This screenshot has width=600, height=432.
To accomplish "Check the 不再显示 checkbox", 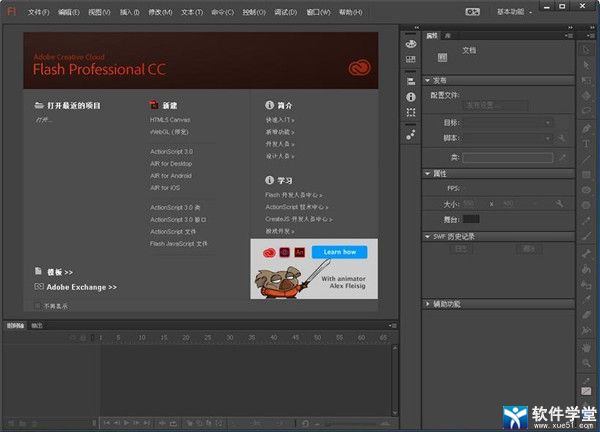I will 38,306.
